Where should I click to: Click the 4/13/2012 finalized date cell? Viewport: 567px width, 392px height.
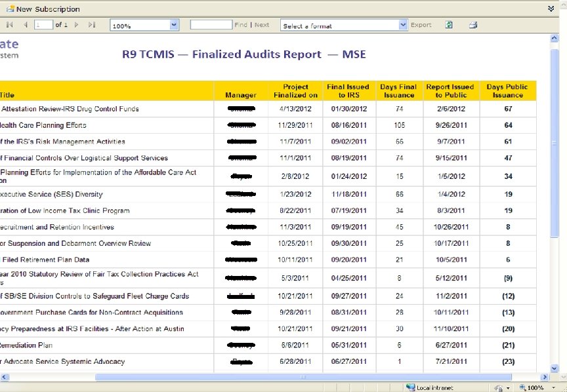[295, 109]
